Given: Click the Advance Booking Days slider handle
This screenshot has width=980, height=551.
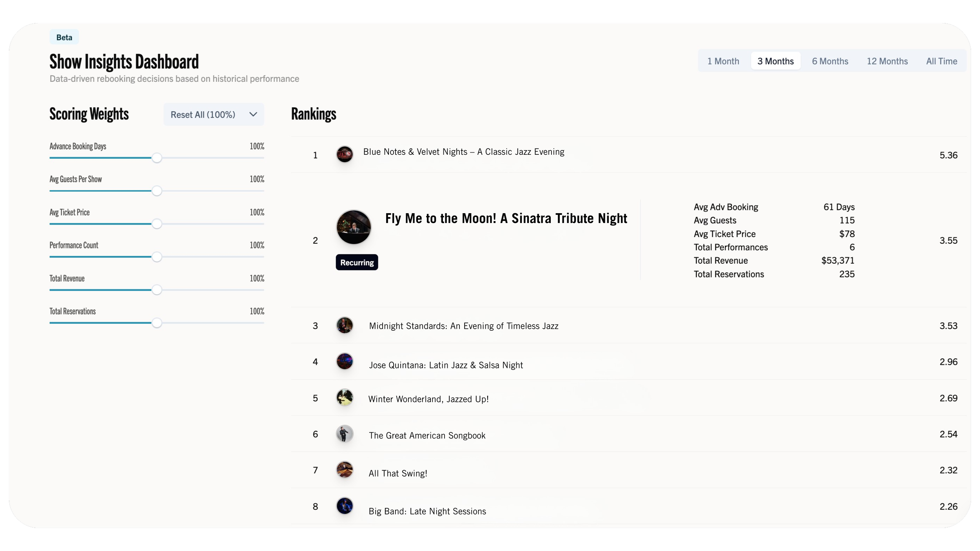Looking at the screenshot, I should pyautogui.click(x=157, y=158).
